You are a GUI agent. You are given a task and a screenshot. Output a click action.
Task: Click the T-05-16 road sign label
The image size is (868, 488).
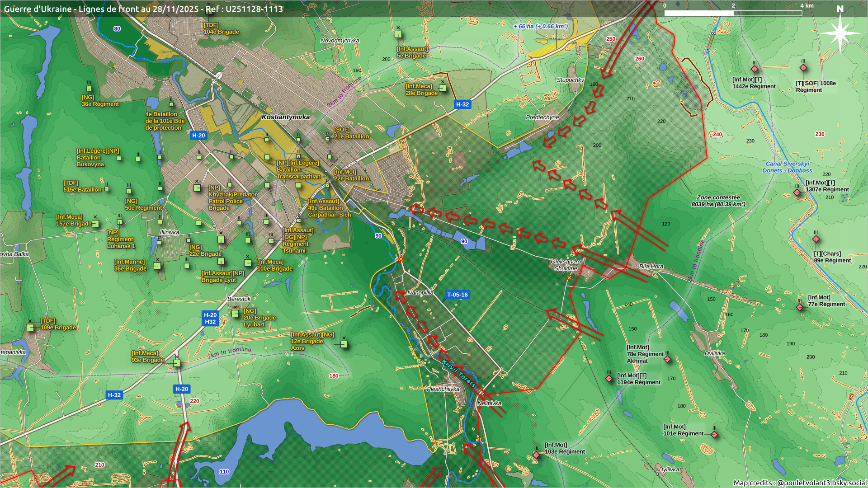[457, 295]
